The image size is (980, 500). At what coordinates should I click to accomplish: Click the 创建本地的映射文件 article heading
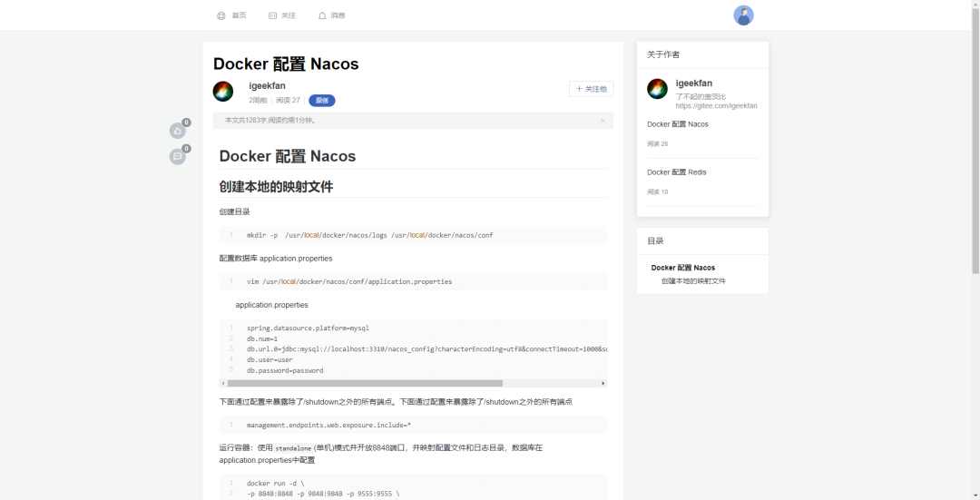tap(276, 187)
